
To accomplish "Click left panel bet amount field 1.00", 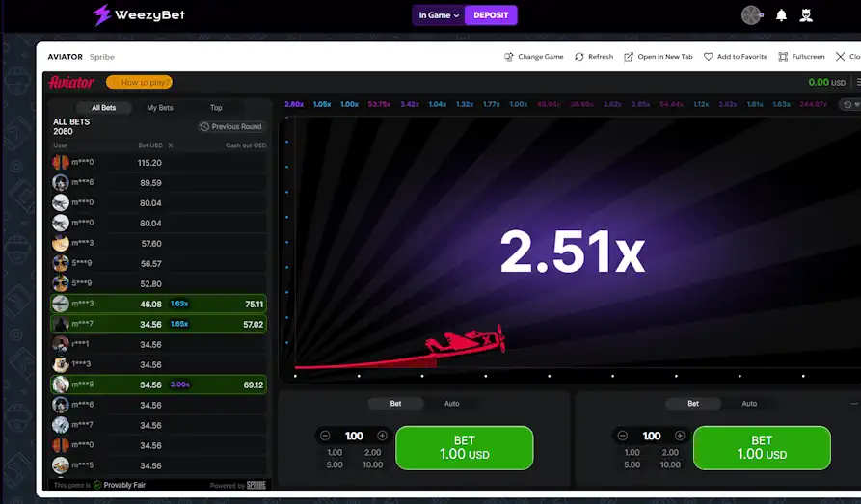I will click(x=354, y=436).
